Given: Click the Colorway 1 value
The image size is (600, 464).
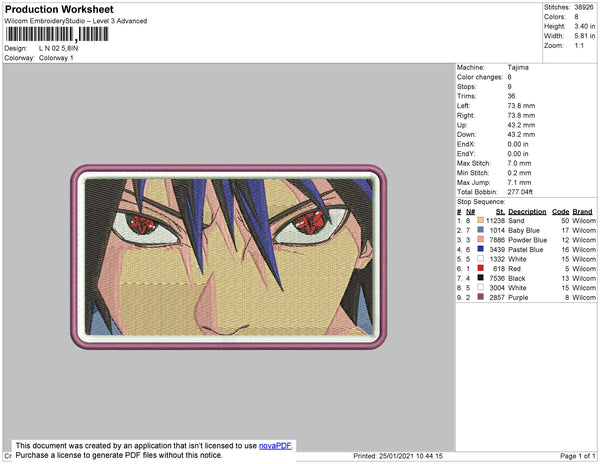Looking at the screenshot, I should click(x=56, y=58).
